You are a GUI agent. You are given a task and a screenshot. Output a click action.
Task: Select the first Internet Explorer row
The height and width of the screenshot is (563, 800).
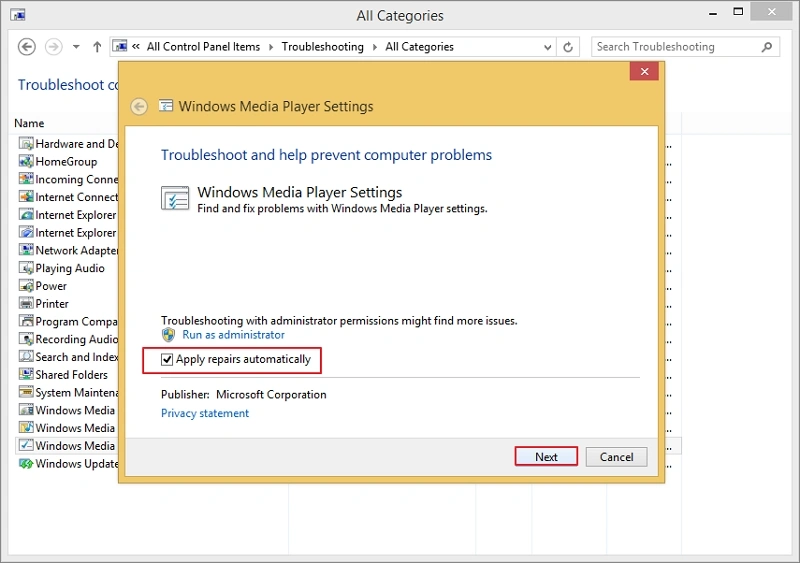67,215
